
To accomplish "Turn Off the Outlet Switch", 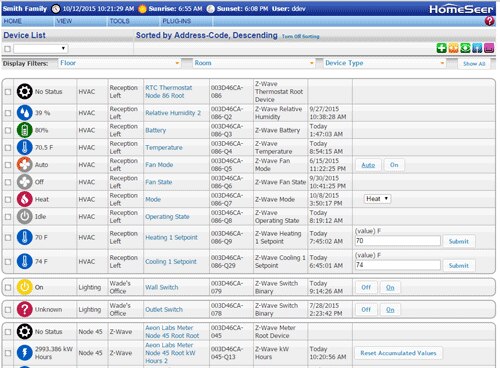I will point(366,310).
